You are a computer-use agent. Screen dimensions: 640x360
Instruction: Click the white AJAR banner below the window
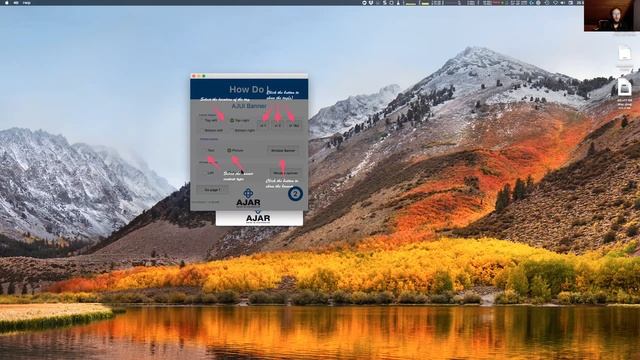(259, 218)
